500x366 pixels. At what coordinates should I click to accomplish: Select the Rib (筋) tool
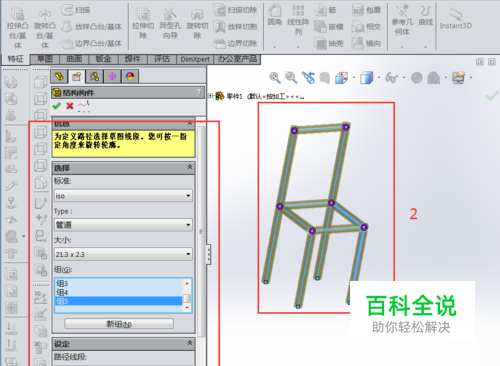325,10
